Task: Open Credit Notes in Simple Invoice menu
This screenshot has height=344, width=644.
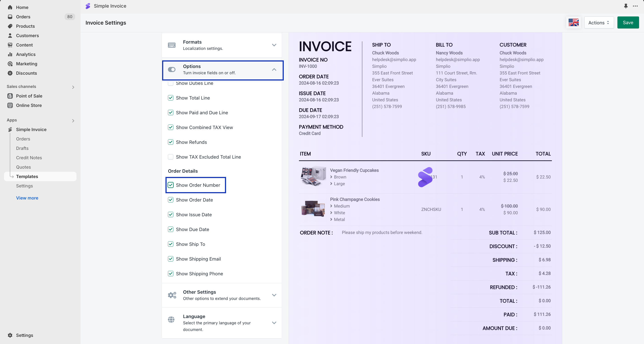Action: (29, 157)
